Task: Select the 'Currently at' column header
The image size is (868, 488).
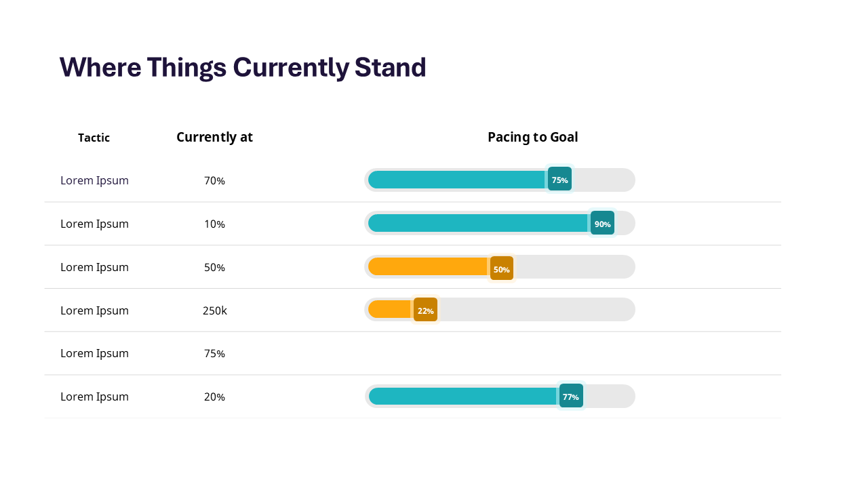Action: pyautogui.click(x=214, y=137)
